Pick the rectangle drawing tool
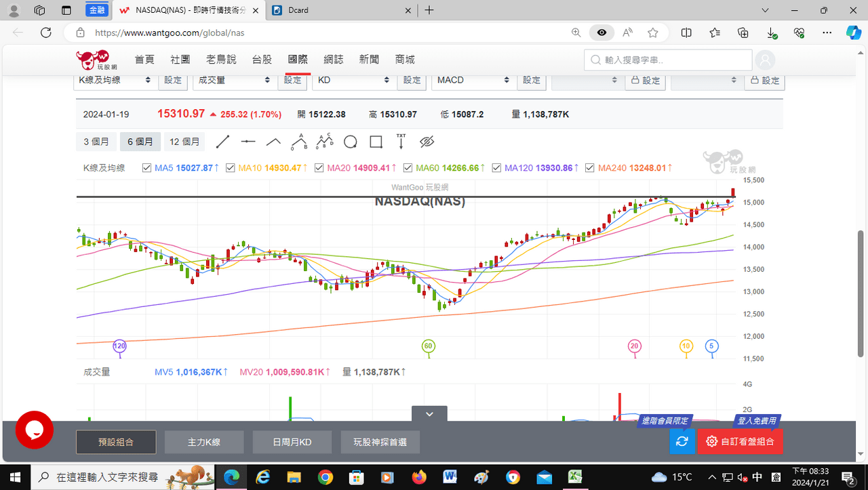The image size is (868, 490). (x=376, y=142)
